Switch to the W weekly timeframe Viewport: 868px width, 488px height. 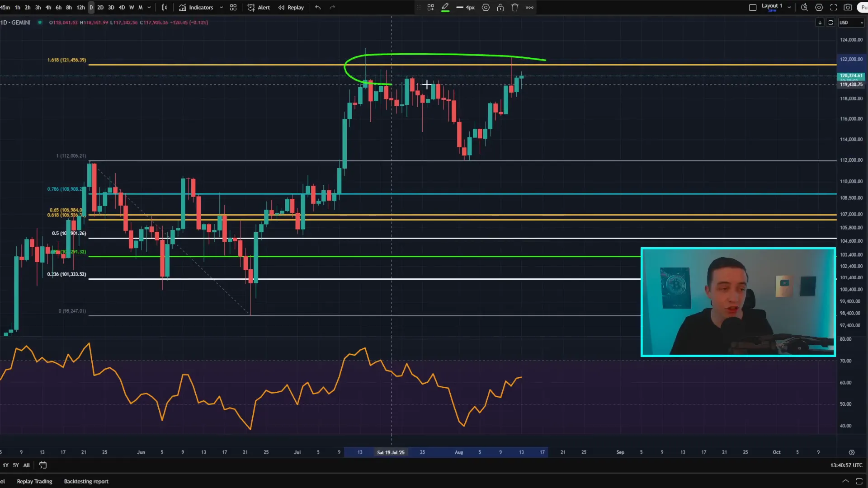click(x=132, y=7)
